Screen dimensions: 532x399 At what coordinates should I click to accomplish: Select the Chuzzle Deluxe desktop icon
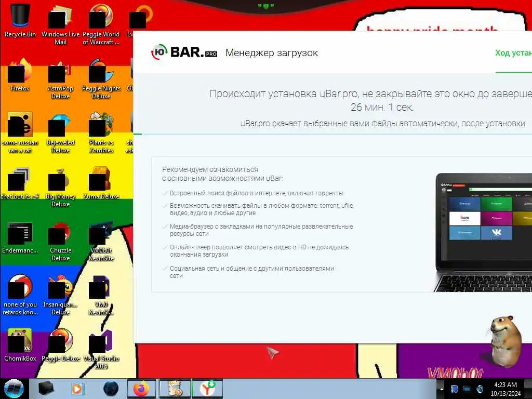pos(60,242)
